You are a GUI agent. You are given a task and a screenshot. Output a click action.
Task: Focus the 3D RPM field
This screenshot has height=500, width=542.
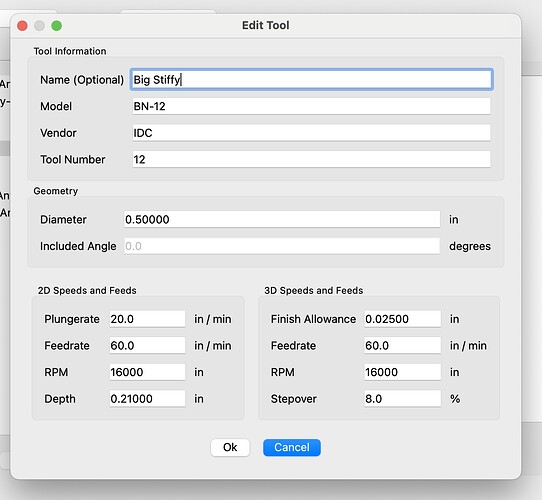click(402, 372)
